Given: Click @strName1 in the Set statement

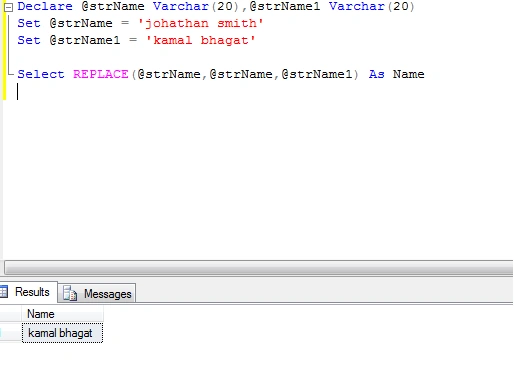Looking at the screenshot, I should (x=85, y=40).
